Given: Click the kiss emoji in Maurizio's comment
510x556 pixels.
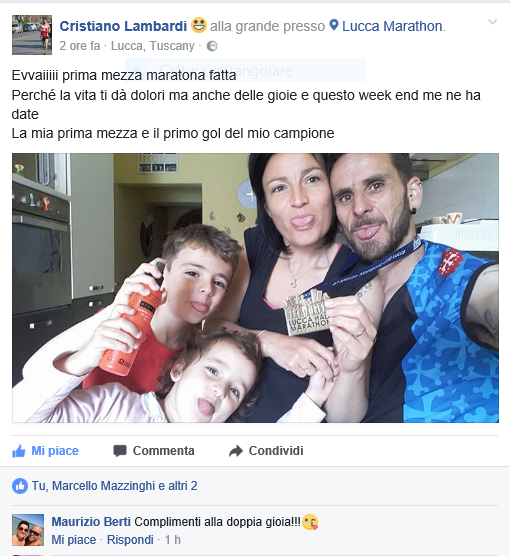Looking at the screenshot, I should tap(310, 522).
